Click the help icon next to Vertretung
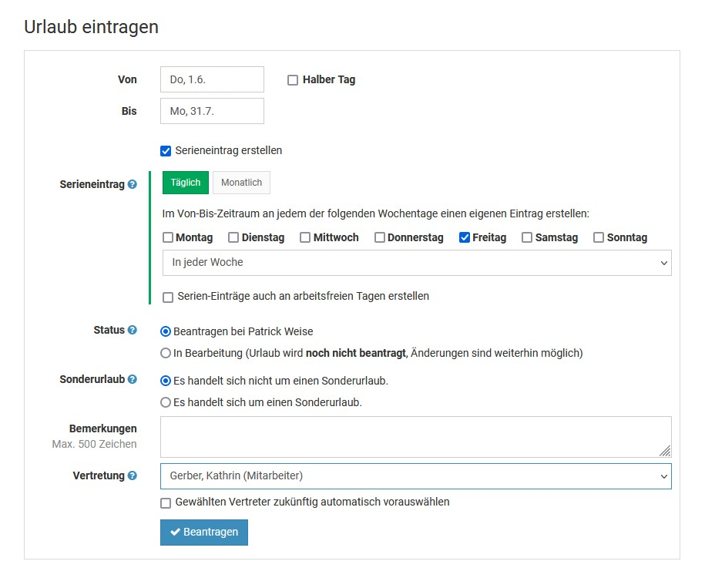705x588 pixels. [x=133, y=476]
